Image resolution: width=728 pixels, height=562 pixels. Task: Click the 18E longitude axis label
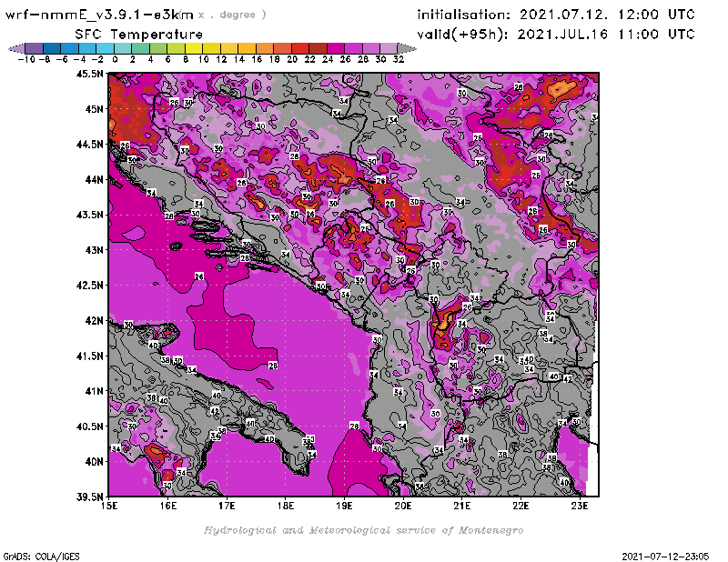pos(286,507)
